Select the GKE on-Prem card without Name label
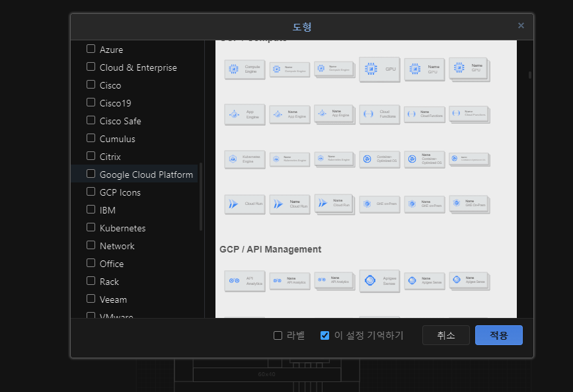 379,204
